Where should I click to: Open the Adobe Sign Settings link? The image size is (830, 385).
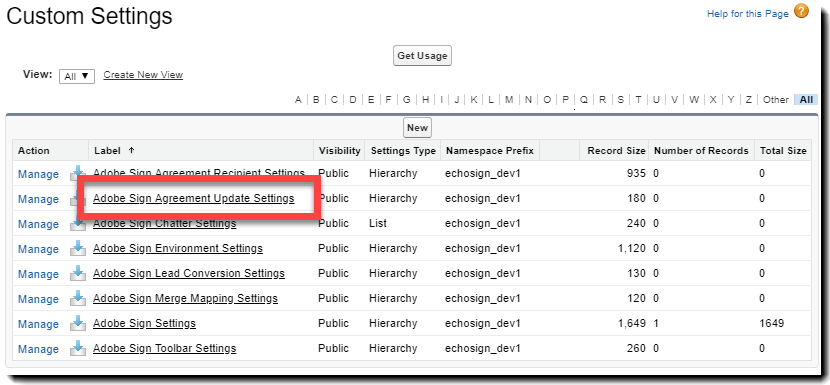(144, 323)
